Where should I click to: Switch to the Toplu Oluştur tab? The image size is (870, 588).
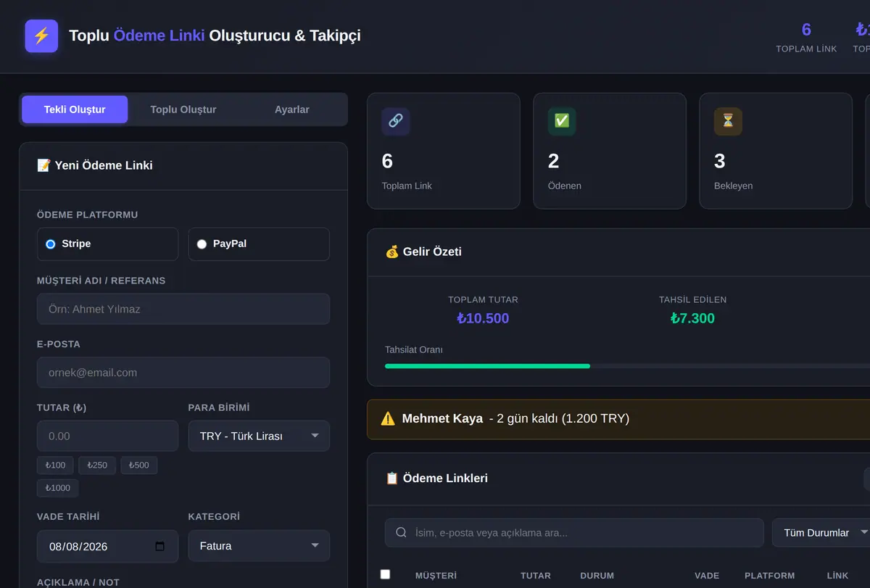pyautogui.click(x=183, y=109)
